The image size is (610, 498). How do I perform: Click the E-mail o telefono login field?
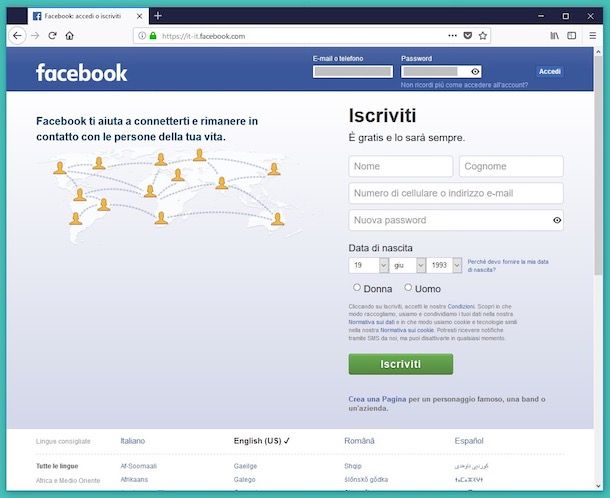[353, 72]
